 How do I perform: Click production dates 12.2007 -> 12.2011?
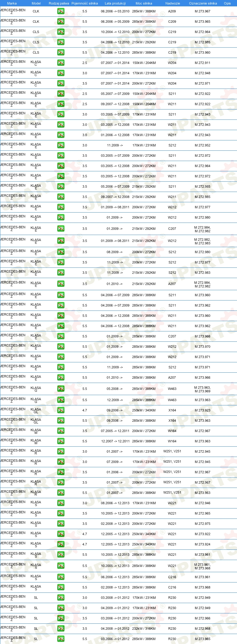point(115,441)
